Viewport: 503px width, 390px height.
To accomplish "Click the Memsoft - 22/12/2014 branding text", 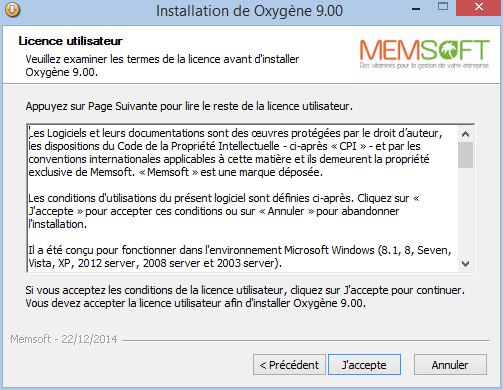I will [64, 339].
